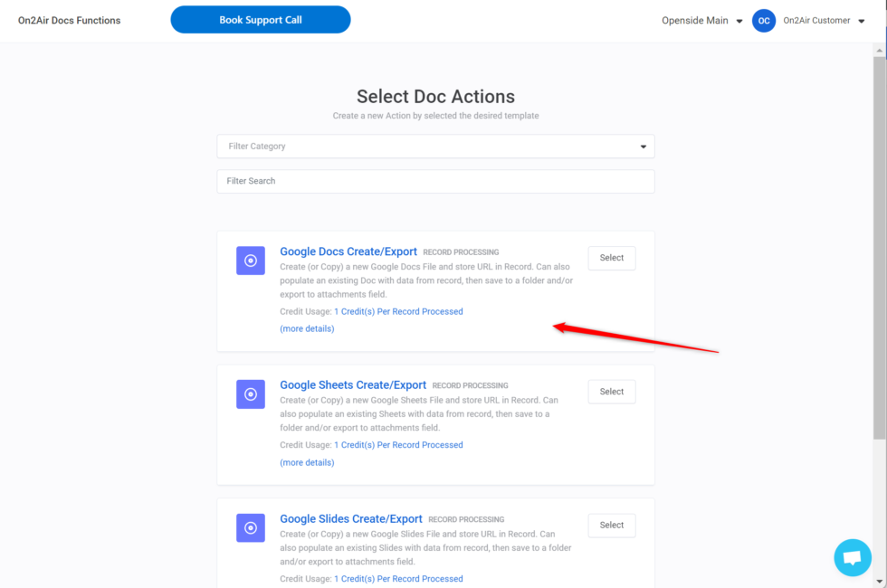Open more details for Google Docs Create/Export
This screenshot has width=887, height=588.
[x=306, y=328]
